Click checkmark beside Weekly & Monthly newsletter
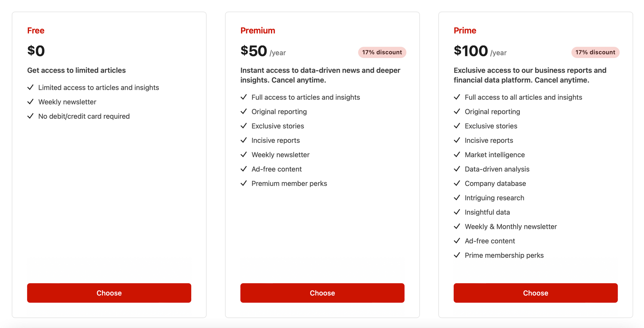The height and width of the screenshot is (328, 644). coord(457,226)
